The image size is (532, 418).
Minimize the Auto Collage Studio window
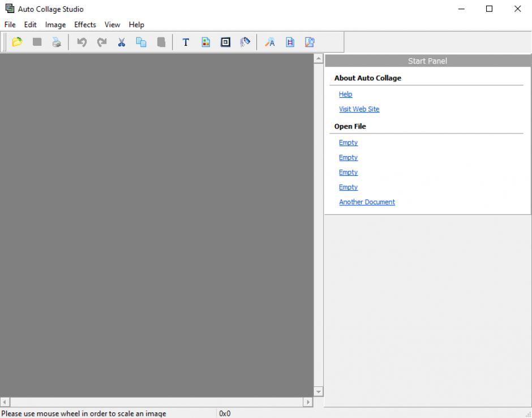tap(461, 9)
